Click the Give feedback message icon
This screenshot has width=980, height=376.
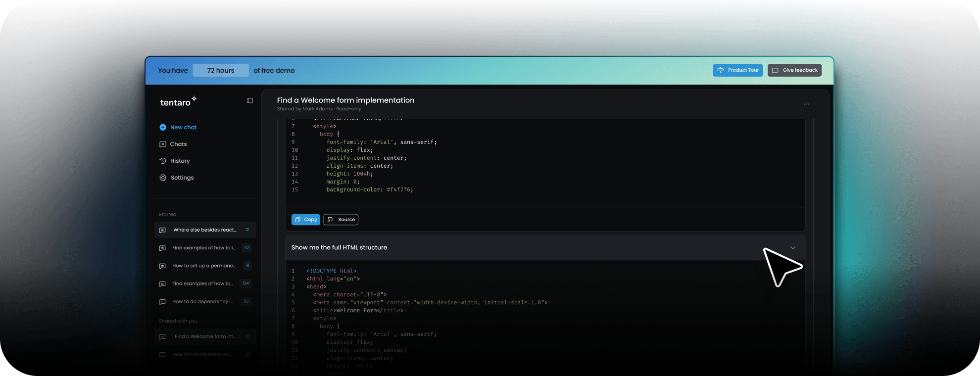776,70
